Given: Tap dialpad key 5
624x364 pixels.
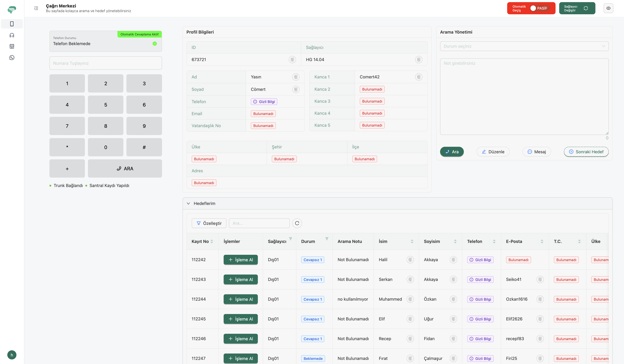Looking at the screenshot, I should click(x=105, y=105).
